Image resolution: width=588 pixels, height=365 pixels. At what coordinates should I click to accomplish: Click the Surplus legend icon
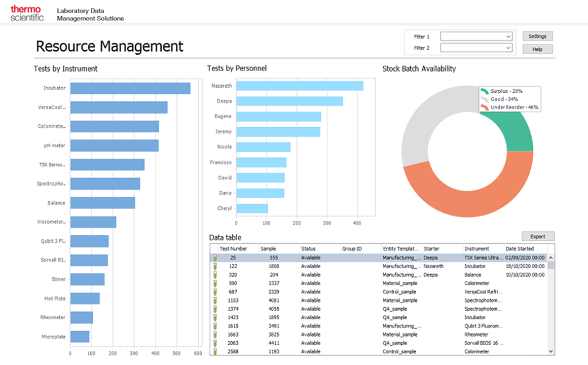tap(485, 91)
